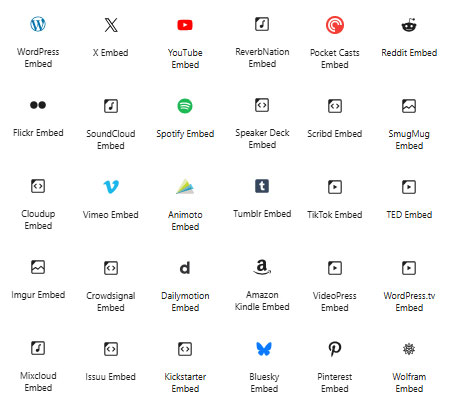Click the "Imgur Embed" label
Image resolution: width=452 pixels, height=412 pixels.
pyautogui.click(x=38, y=295)
